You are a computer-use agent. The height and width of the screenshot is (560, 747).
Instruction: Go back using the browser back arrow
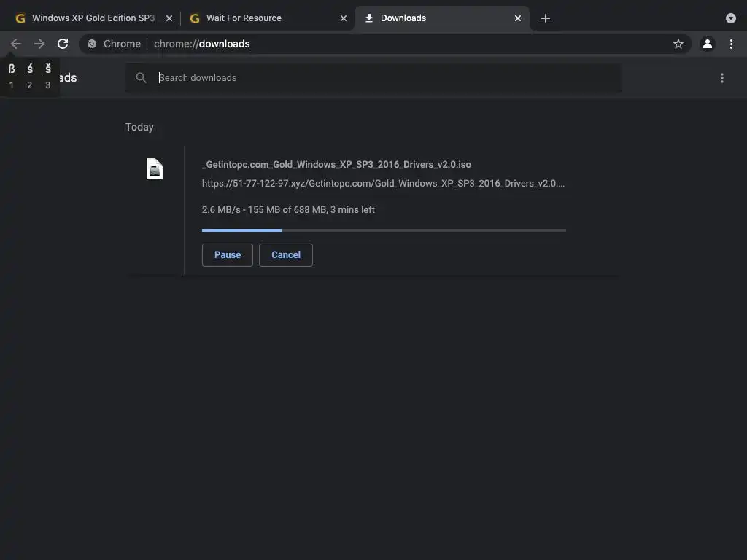16,44
